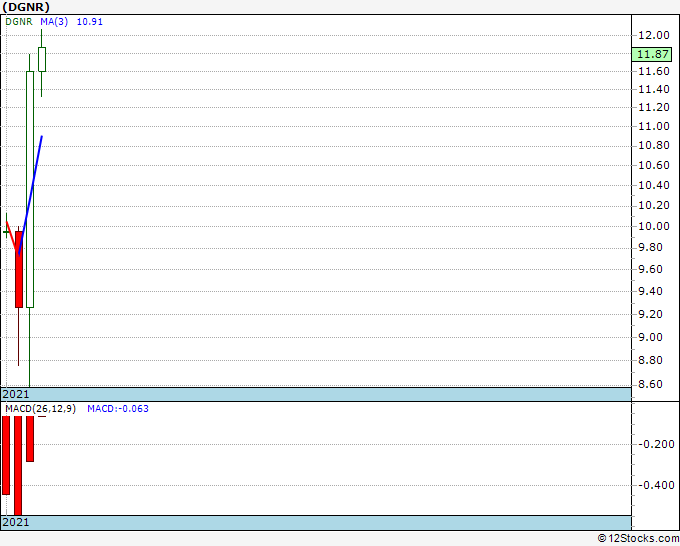Click the 9.40 price axis label
The width and height of the screenshot is (680, 546).
pos(650,291)
